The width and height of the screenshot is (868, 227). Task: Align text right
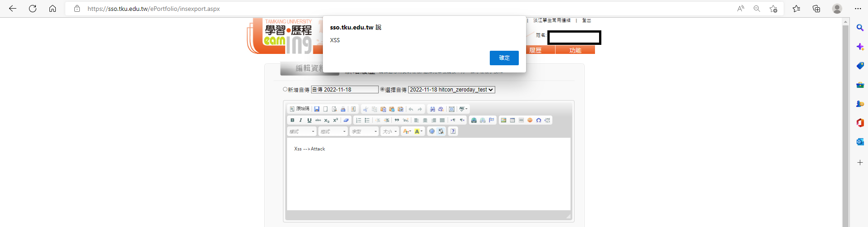pos(434,120)
